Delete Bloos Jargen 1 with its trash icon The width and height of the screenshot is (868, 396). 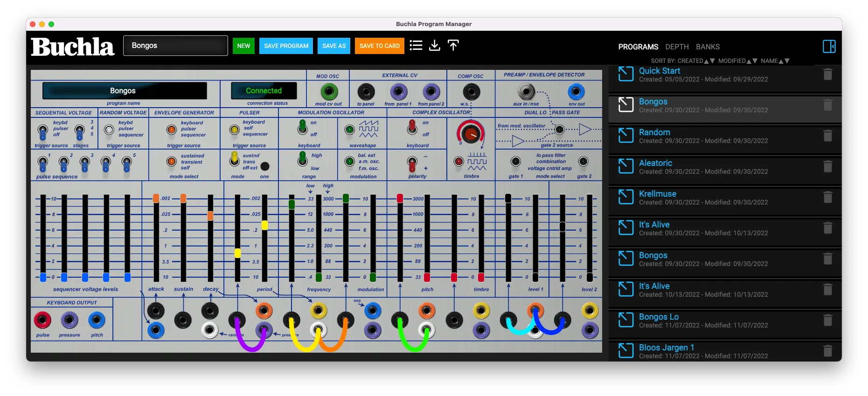(x=827, y=351)
